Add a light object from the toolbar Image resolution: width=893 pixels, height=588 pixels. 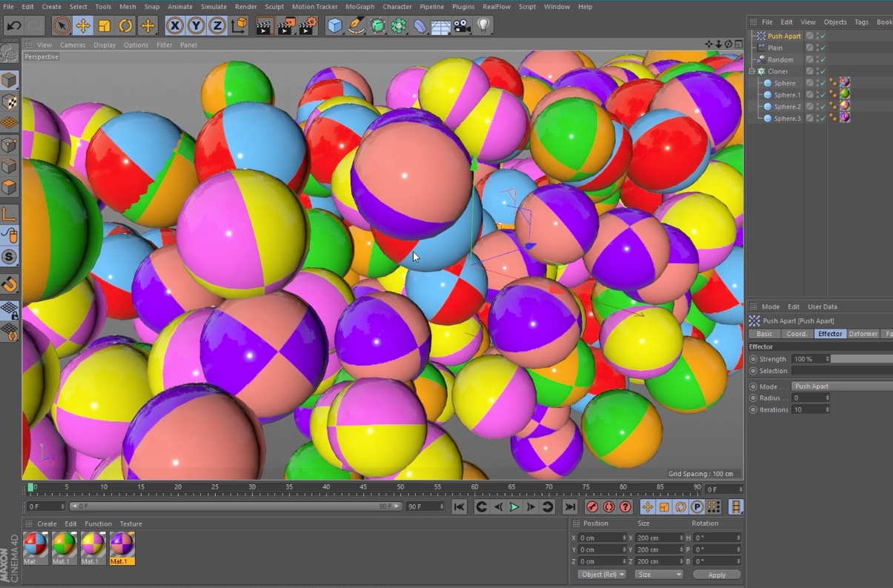[x=483, y=25]
